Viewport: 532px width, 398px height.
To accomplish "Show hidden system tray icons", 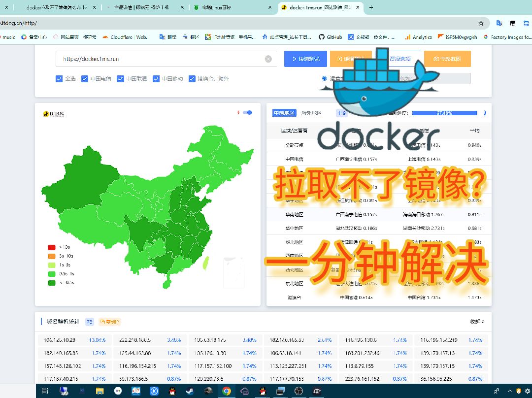I will 510,391.
